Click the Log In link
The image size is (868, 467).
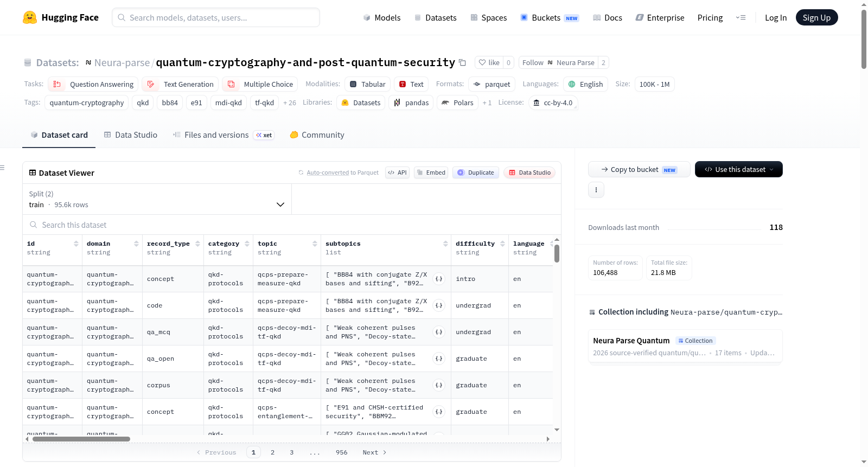(776, 17)
